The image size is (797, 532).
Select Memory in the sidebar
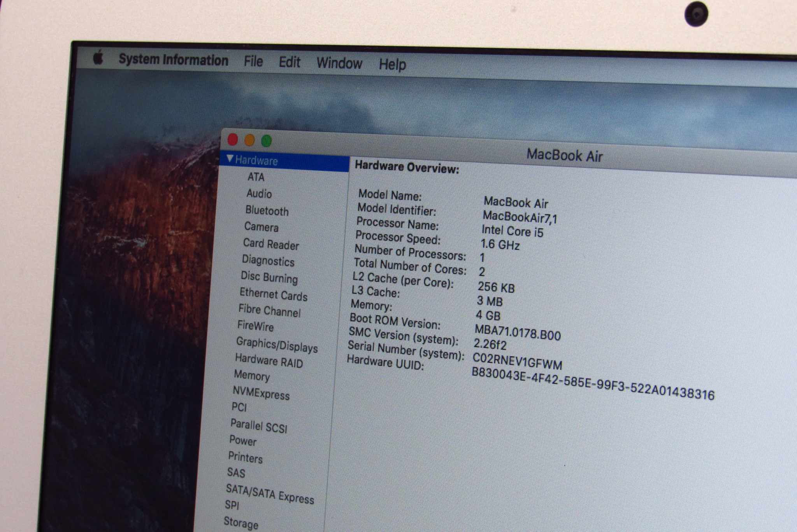click(x=252, y=376)
